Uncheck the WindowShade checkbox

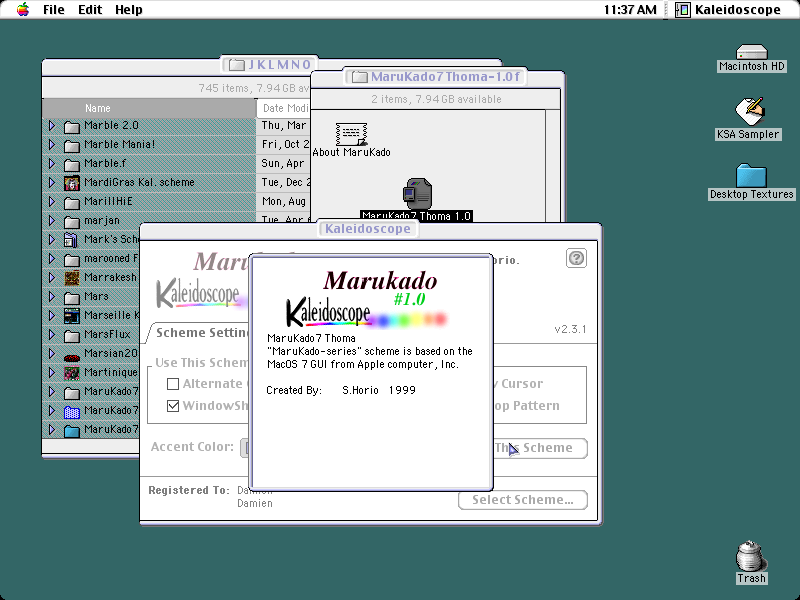click(173, 406)
